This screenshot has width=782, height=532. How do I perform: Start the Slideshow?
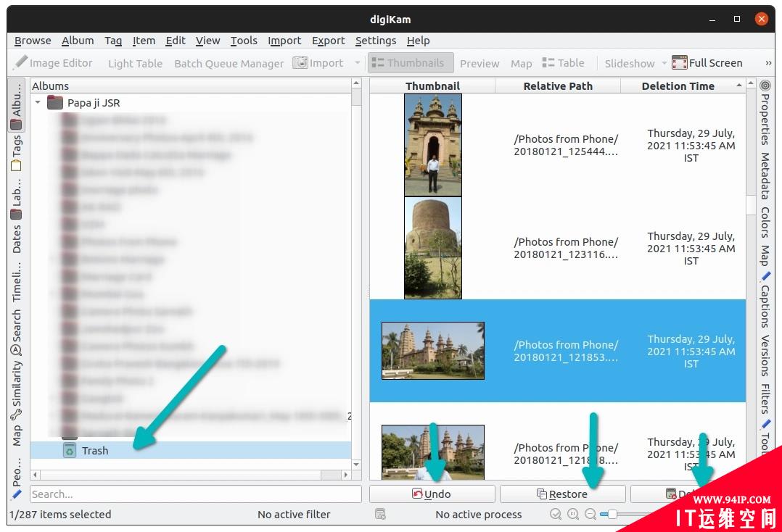point(630,63)
